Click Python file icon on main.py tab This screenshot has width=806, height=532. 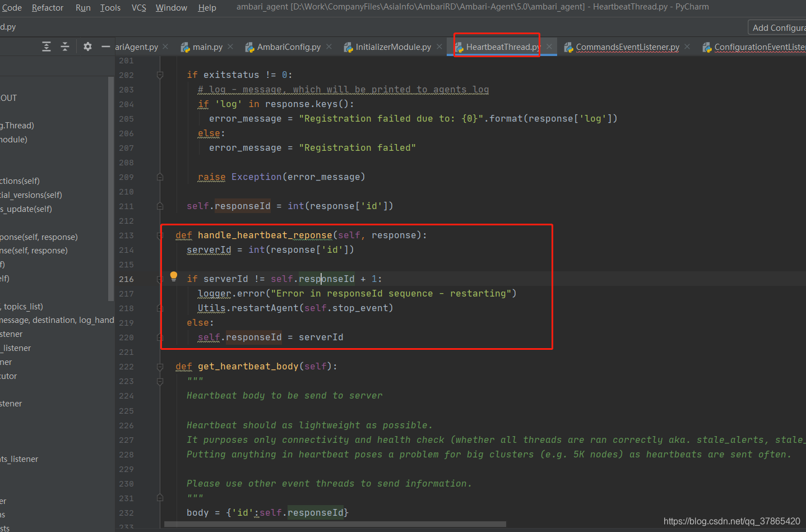185,47
